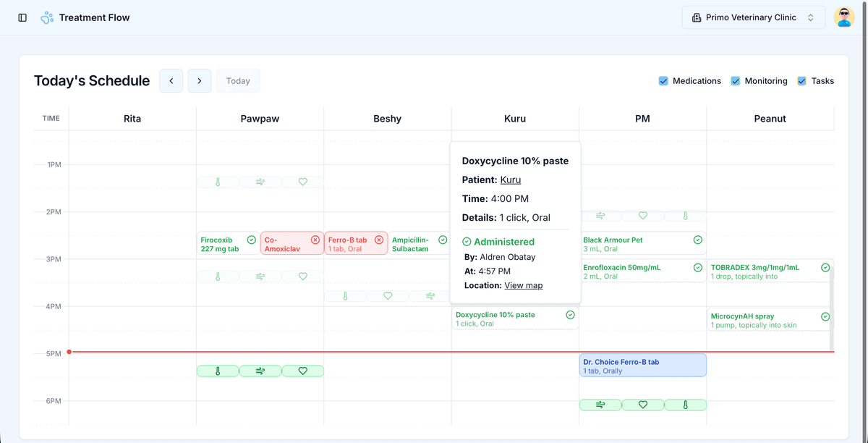This screenshot has height=443, width=868.
Task: Select the respiration wind icon in Pawpaw's 3PM row
Action: 260,276
